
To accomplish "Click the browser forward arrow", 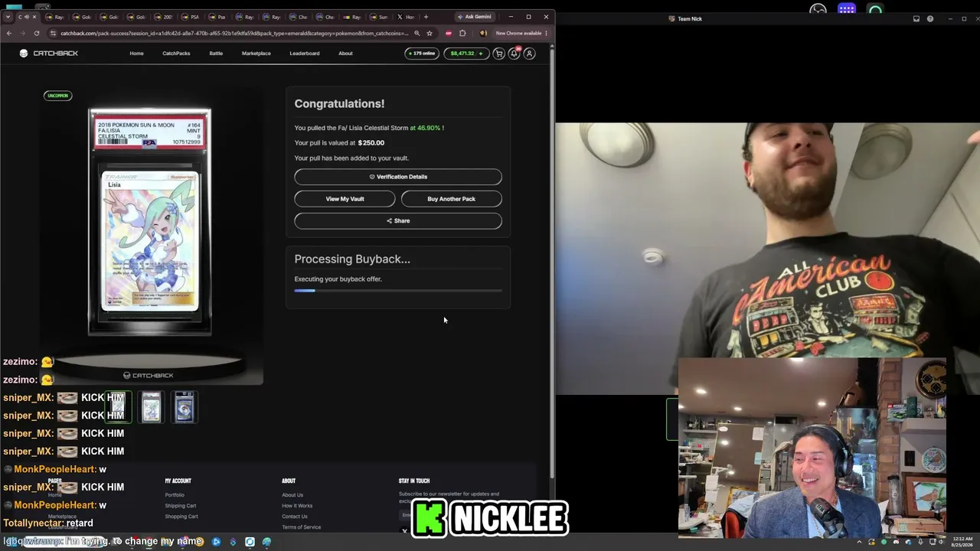I will click(x=23, y=34).
